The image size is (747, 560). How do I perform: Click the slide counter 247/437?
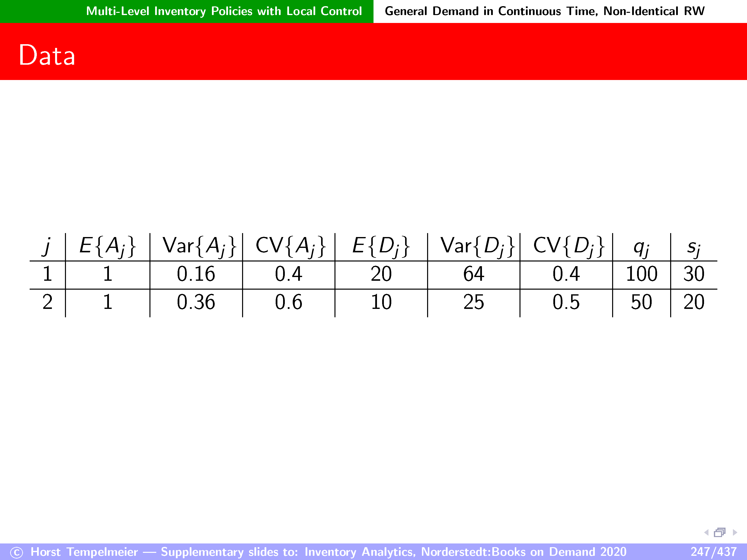tap(713, 552)
